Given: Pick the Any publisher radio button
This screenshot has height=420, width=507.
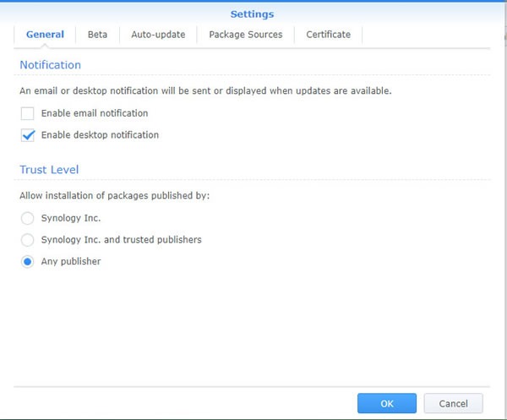Looking at the screenshot, I should click(28, 262).
